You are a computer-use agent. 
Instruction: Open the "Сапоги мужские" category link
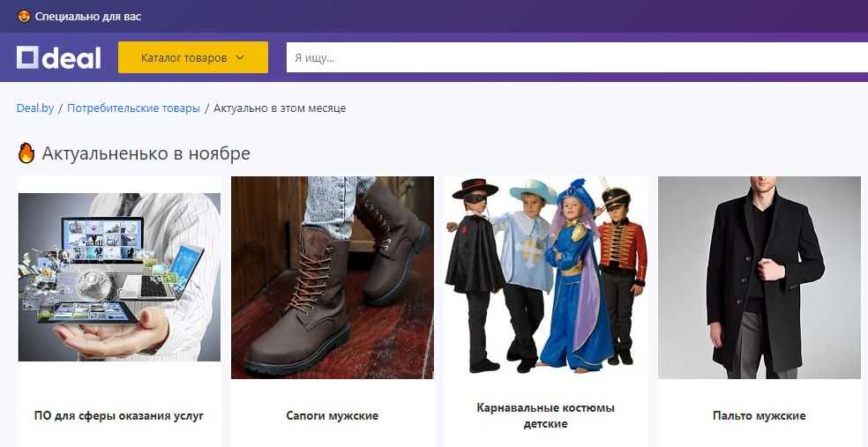(x=333, y=415)
